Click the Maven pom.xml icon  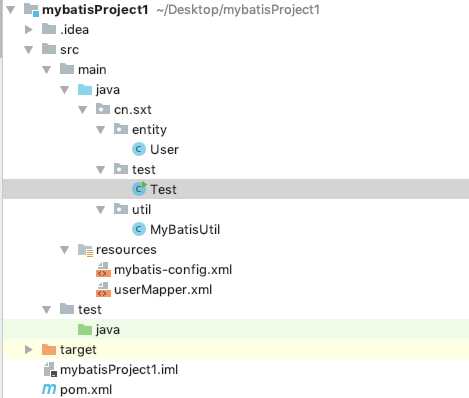pos(49,389)
